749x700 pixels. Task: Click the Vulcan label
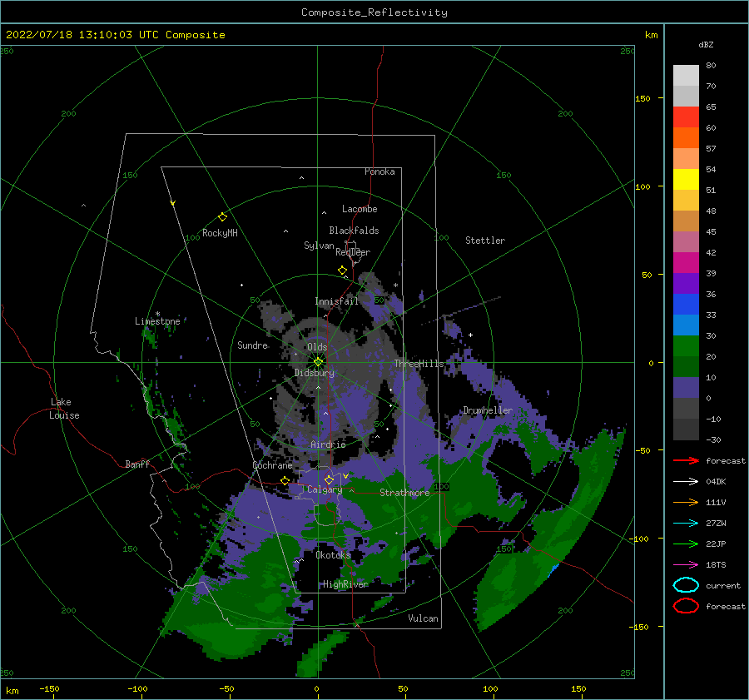(424, 618)
